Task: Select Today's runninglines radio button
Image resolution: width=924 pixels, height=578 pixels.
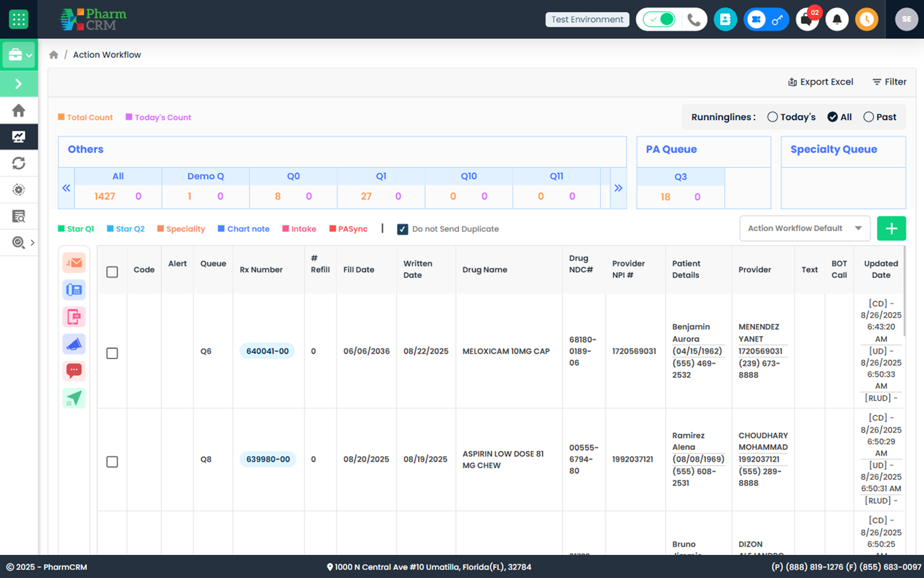Action: pos(772,117)
